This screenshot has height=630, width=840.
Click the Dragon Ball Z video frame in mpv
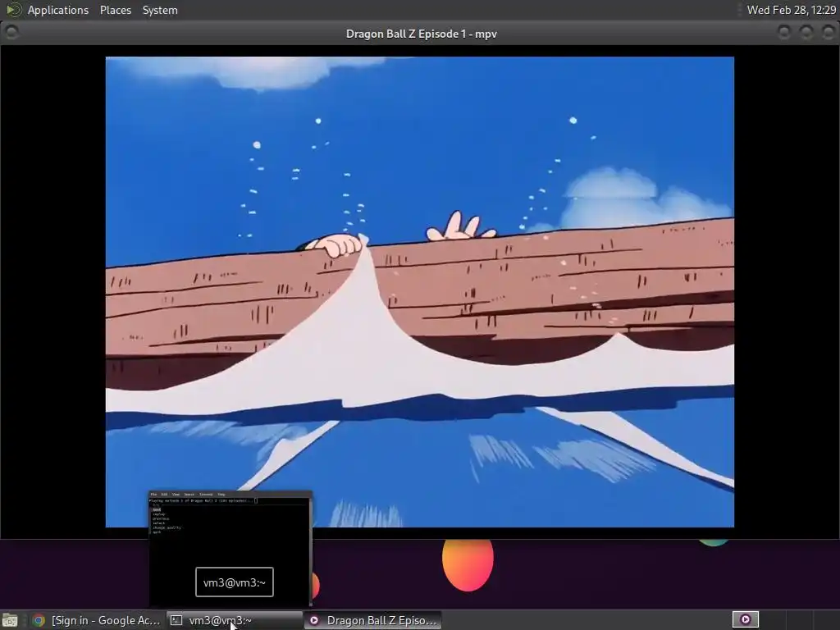(x=419, y=292)
